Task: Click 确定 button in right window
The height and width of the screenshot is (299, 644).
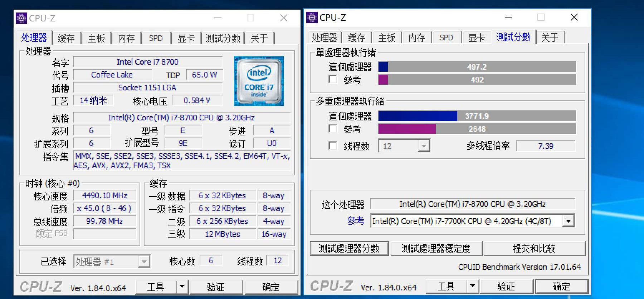Action: [561, 286]
